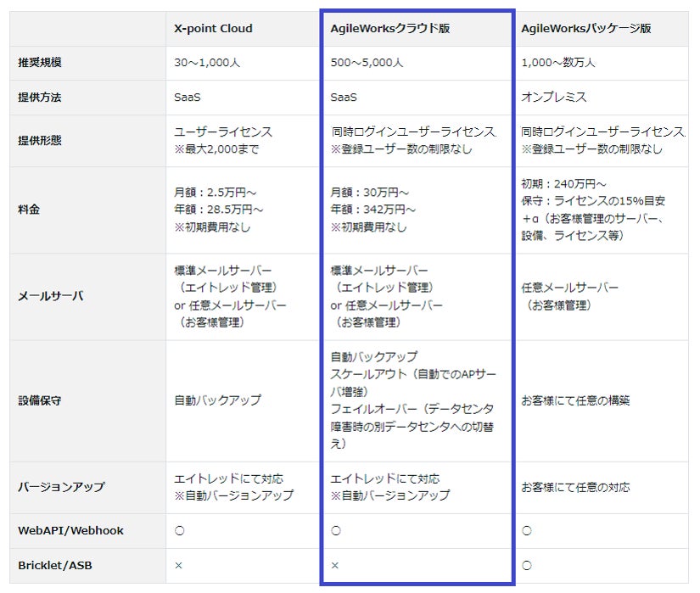Image resolution: width=700 pixels, height=593 pixels.
Task: Click the Bricklet circle mark under AgileWorksパッケージ版
Action: (527, 565)
